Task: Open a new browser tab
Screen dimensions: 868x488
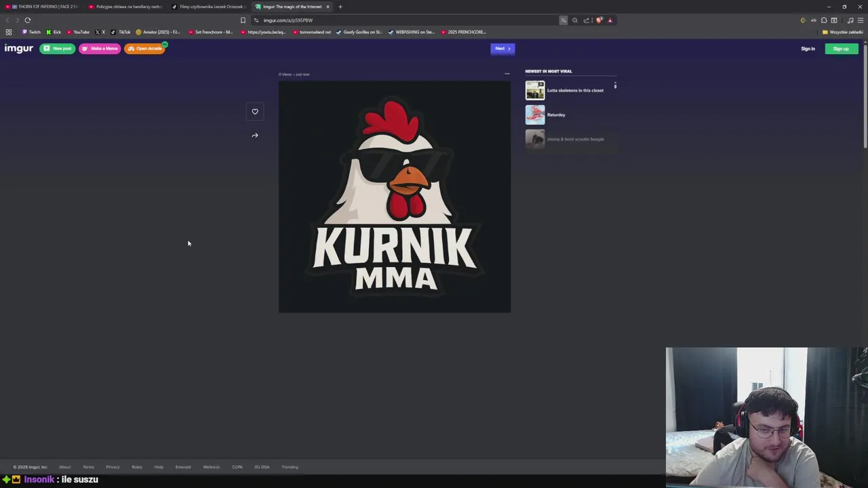Action: [x=340, y=7]
